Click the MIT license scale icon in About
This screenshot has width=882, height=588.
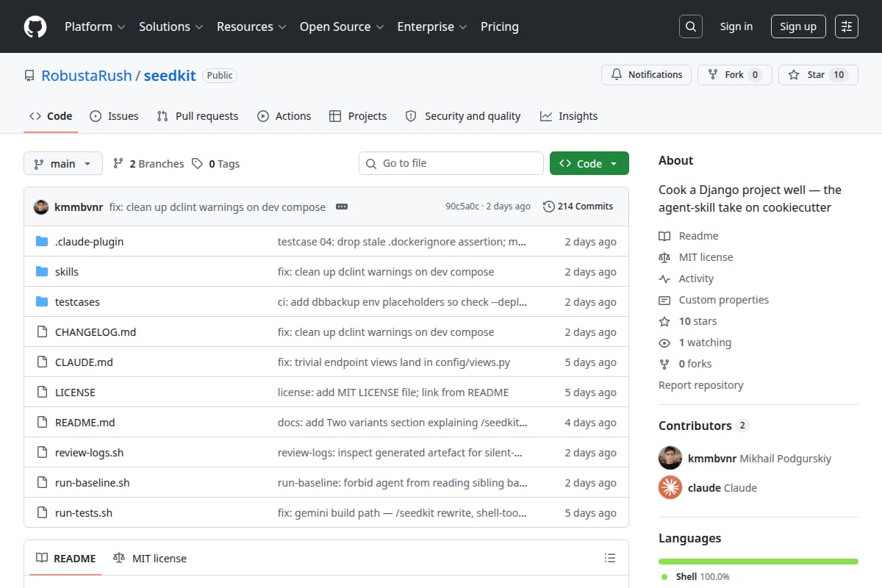[664, 257]
